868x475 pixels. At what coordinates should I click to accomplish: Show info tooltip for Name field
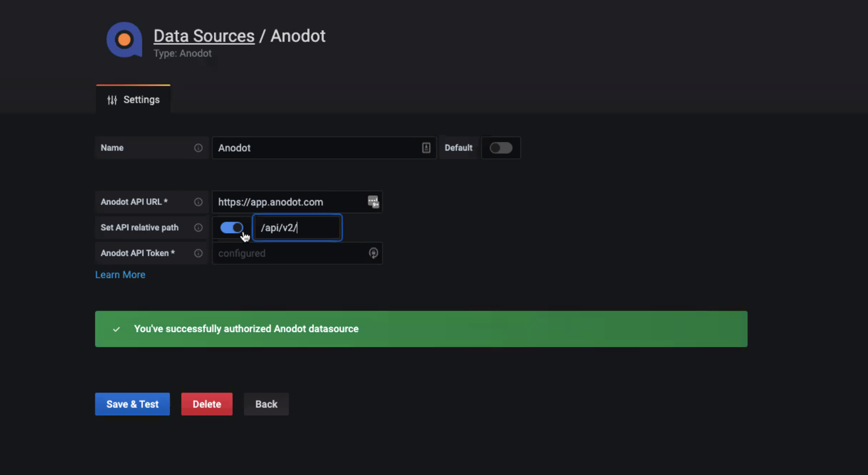[x=198, y=148]
